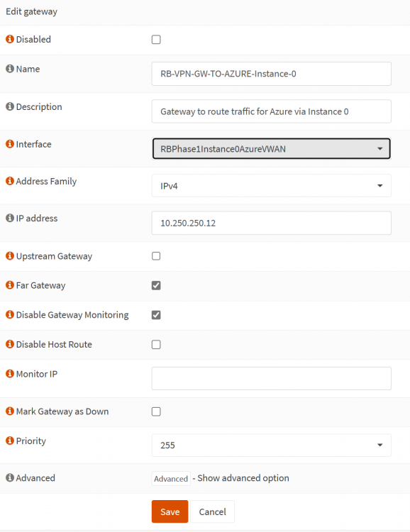Click into the empty Monitor IP field
The image size is (410, 532).
click(271, 378)
